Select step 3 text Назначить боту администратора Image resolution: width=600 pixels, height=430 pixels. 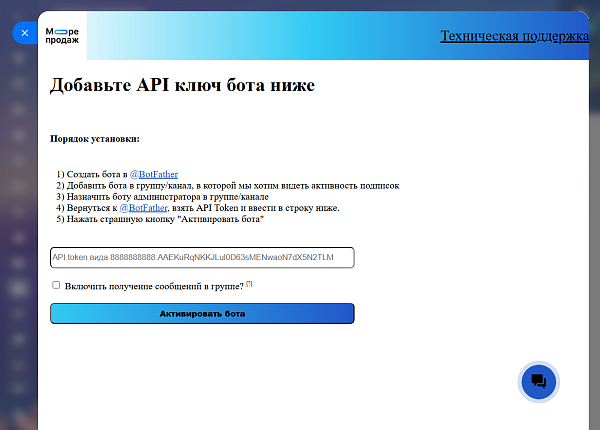162,197
